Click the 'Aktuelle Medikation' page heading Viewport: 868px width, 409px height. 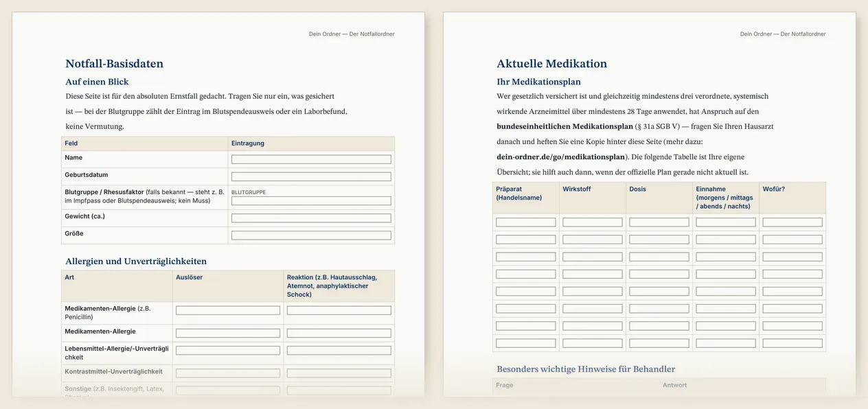(x=552, y=64)
